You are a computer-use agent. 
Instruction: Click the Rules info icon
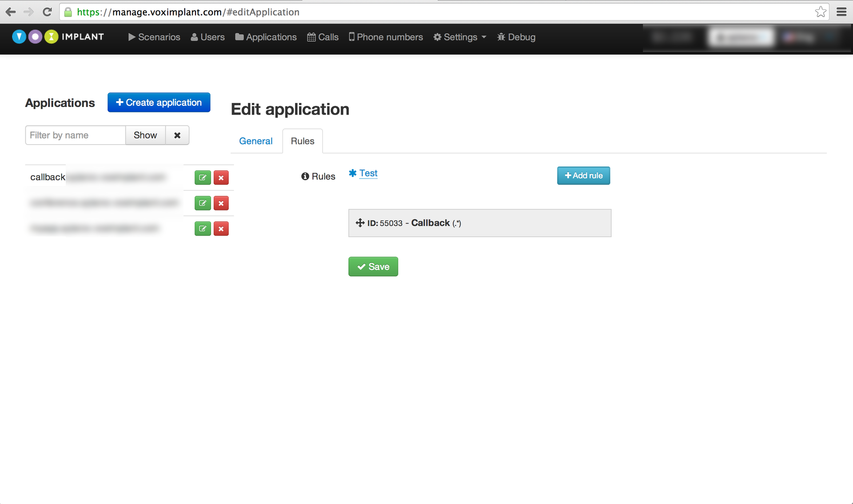click(x=305, y=176)
